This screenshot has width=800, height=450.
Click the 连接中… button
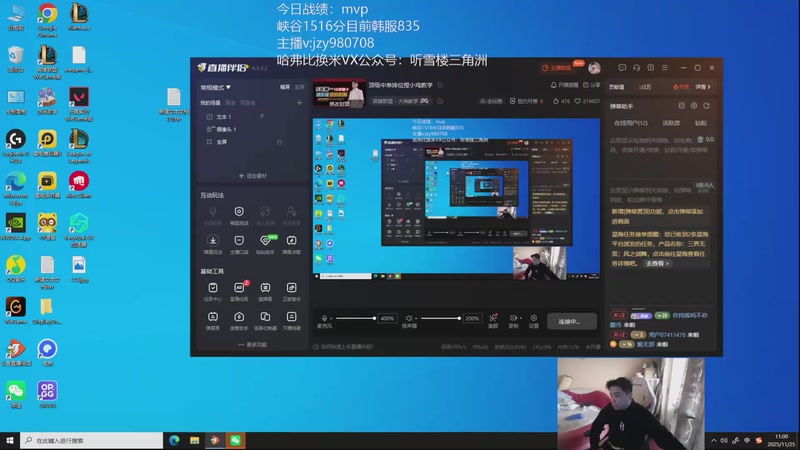click(571, 321)
